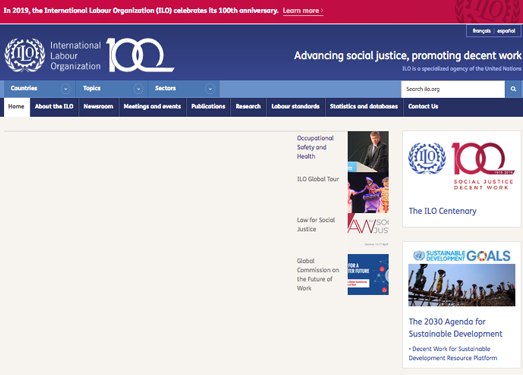The image size is (523, 375).
Task: Open the Contact Us page
Action: [423, 107]
